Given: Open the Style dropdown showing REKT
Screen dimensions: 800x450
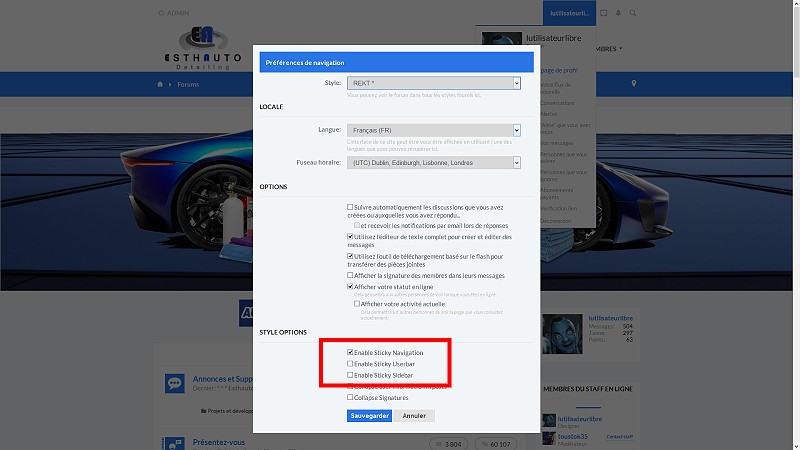Looking at the screenshot, I should 433,83.
